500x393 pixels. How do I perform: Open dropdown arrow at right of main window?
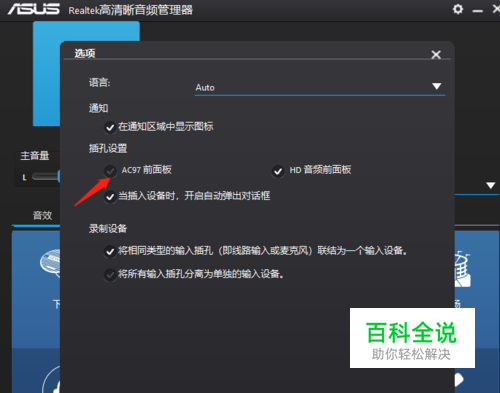(490, 185)
